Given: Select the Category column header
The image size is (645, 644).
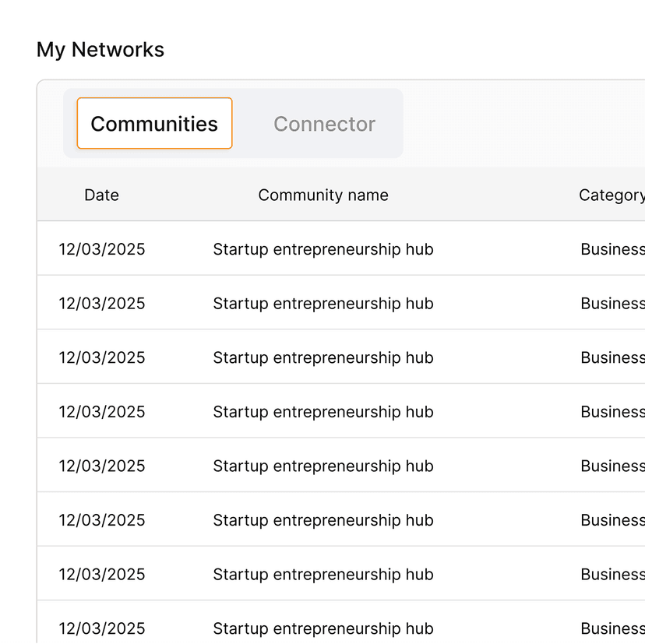Looking at the screenshot, I should (x=612, y=195).
